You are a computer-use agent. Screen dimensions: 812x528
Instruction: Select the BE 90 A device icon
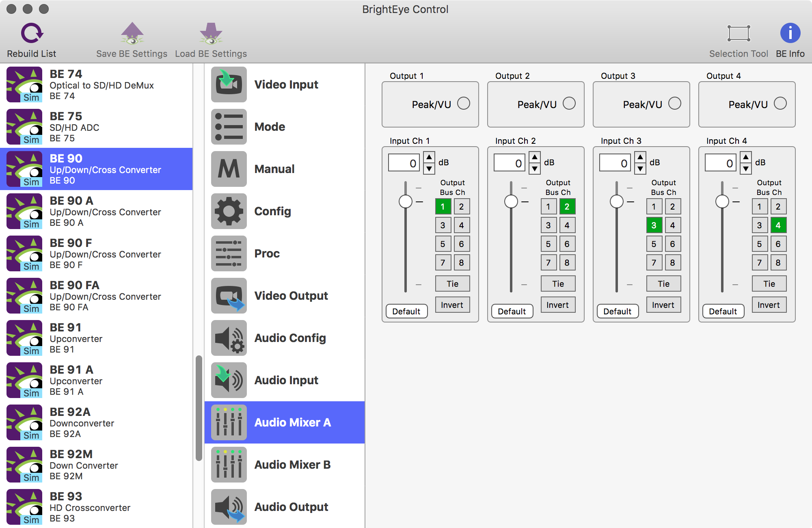tap(24, 211)
